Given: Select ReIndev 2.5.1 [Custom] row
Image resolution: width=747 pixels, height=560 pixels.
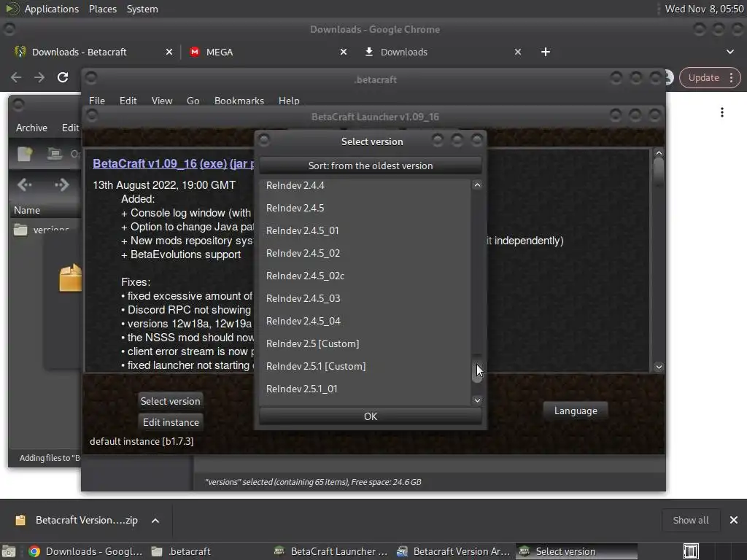Looking at the screenshot, I should pos(365,366).
